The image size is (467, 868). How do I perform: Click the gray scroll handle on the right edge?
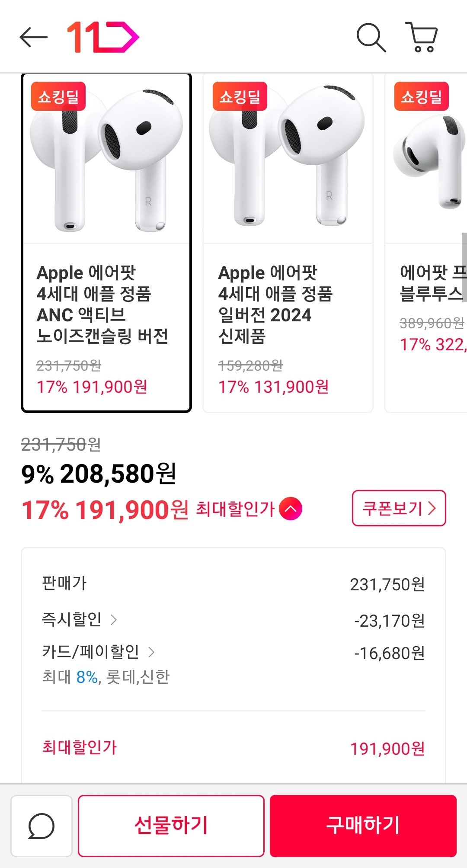(464, 267)
